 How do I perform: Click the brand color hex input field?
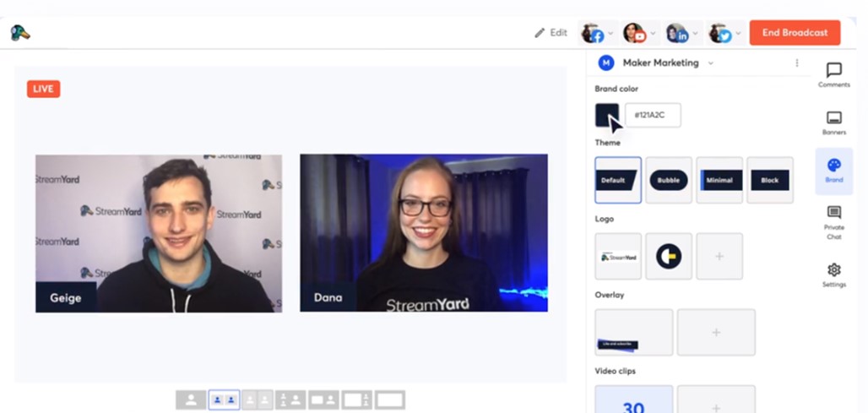click(653, 115)
